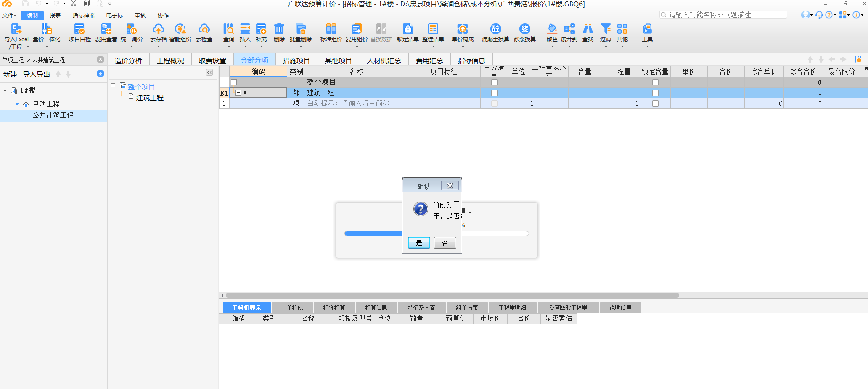Open 指标神器 menu tab
The width and height of the screenshot is (868, 389).
[x=84, y=16]
